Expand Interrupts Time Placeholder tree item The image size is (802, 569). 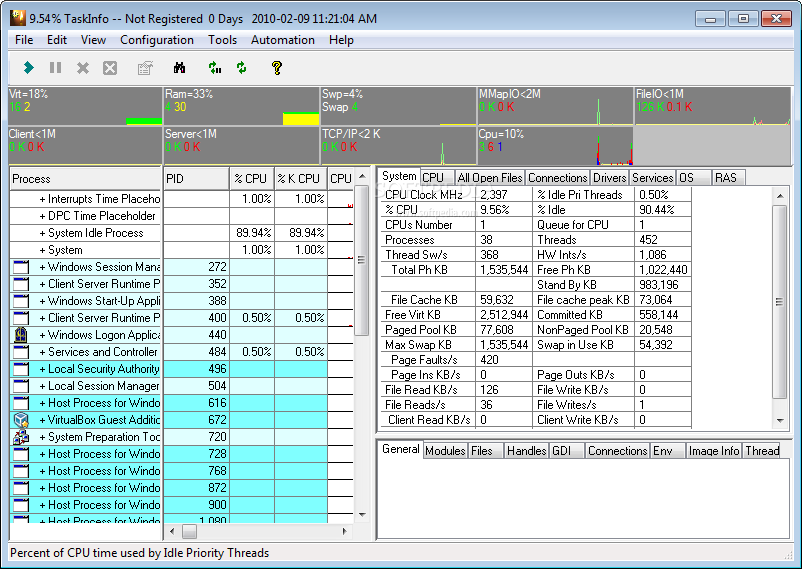coord(42,199)
